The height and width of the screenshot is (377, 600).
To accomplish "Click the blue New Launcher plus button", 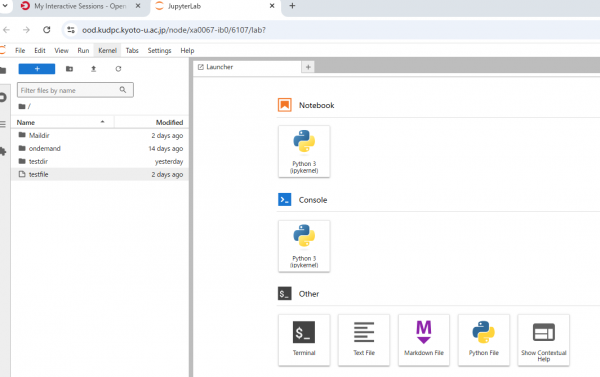I will point(37,69).
